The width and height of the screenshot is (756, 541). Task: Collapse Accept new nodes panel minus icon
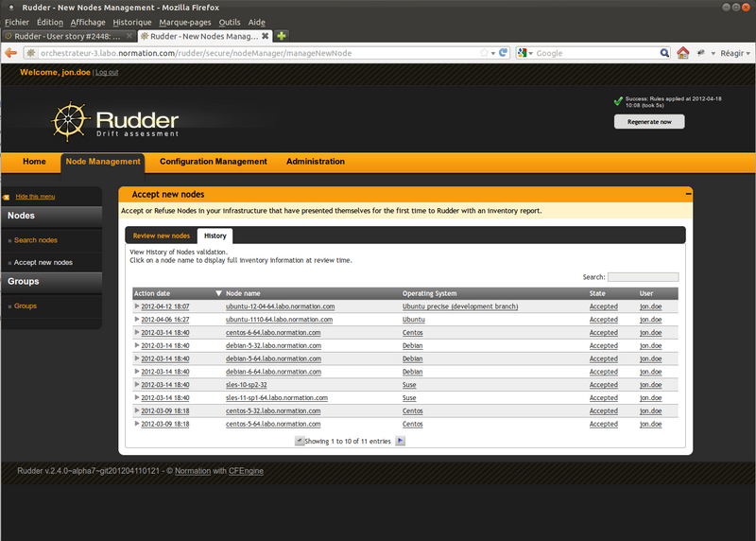click(x=688, y=194)
